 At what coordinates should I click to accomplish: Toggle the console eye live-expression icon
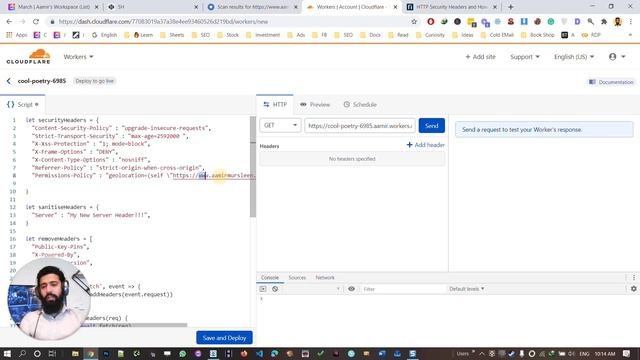(351, 289)
